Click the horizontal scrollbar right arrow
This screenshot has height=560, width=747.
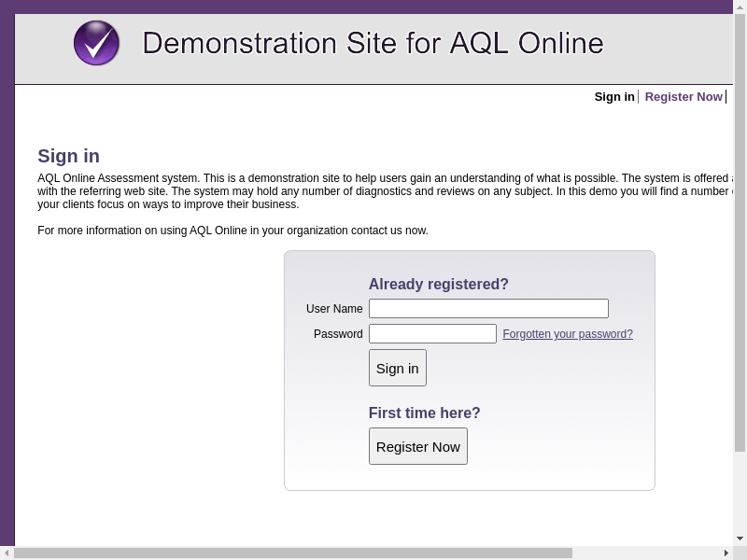[726, 553]
